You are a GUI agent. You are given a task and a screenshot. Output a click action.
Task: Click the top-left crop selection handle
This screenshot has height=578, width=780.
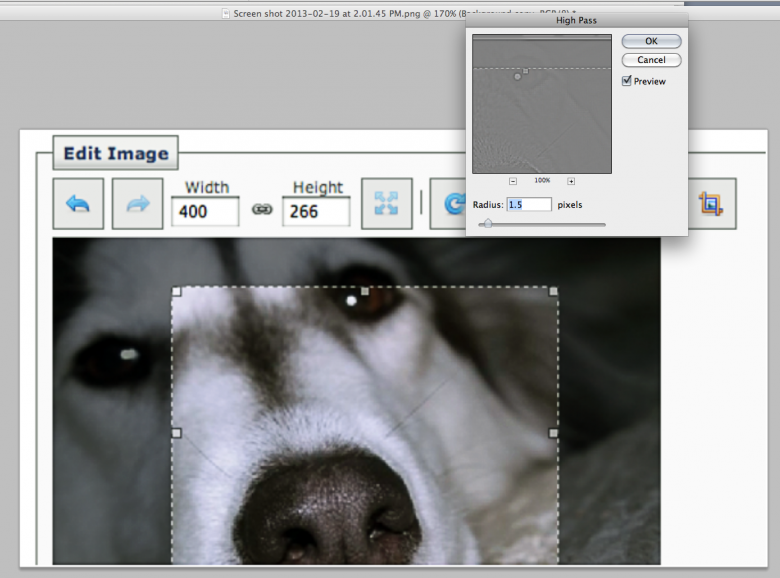[177, 291]
